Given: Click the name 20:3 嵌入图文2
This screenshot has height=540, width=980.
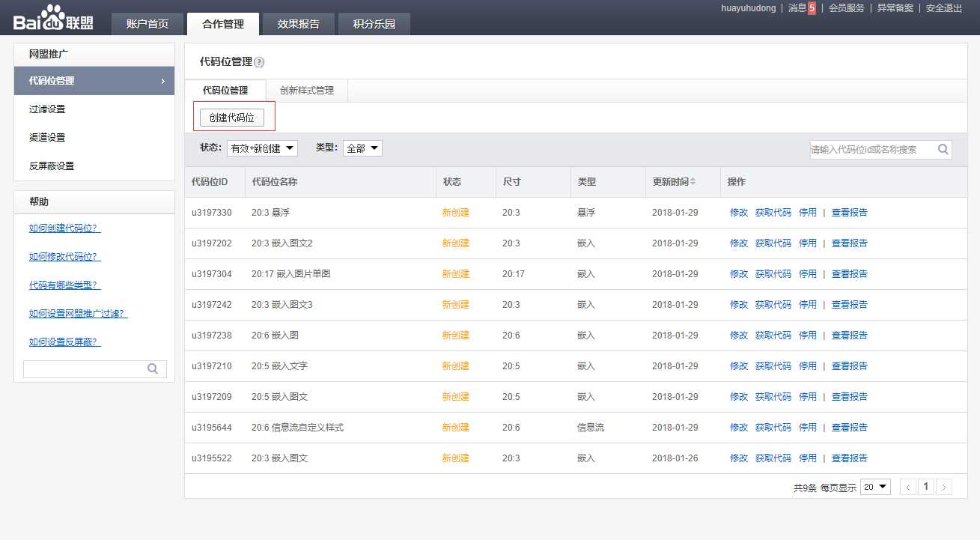Looking at the screenshot, I should (282, 243).
